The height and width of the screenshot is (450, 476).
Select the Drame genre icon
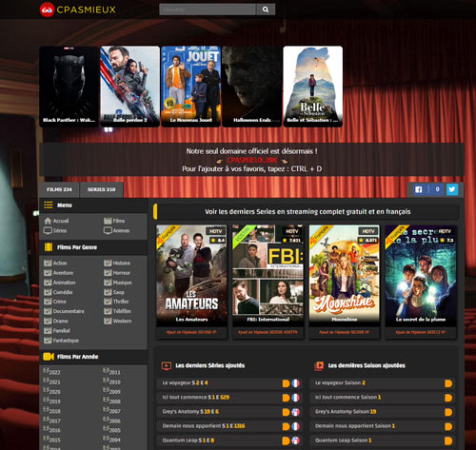coord(47,321)
